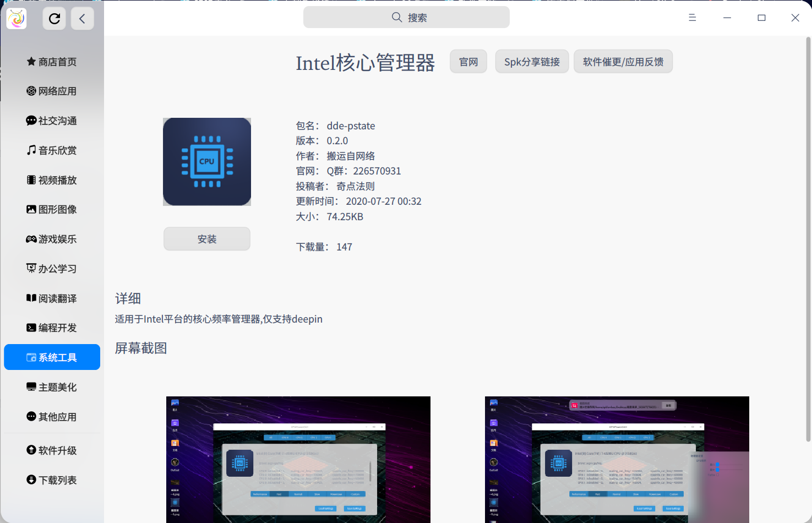This screenshot has height=523, width=812.
Task: Click the 搜索 search field
Action: pos(406,17)
